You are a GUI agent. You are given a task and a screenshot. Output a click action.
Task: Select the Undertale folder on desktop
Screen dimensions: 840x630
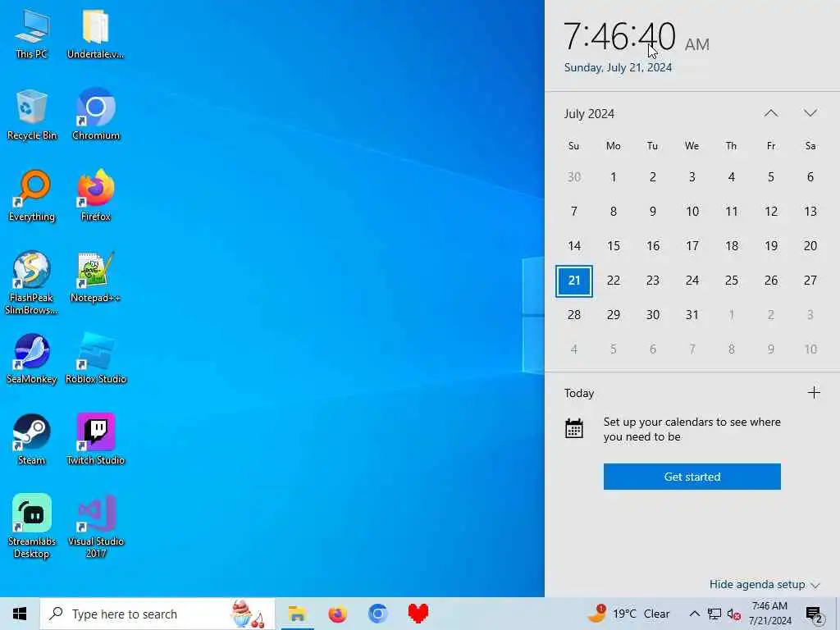96,34
